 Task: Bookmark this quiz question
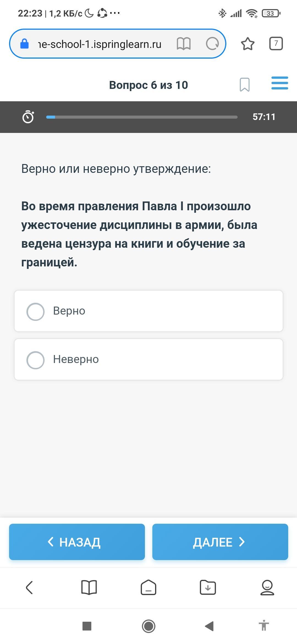click(x=244, y=84)
